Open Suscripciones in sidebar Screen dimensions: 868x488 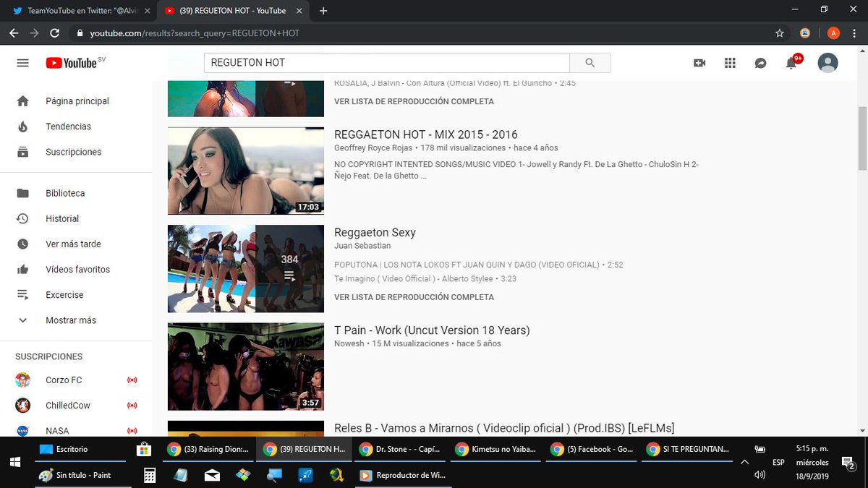point(77,152)
